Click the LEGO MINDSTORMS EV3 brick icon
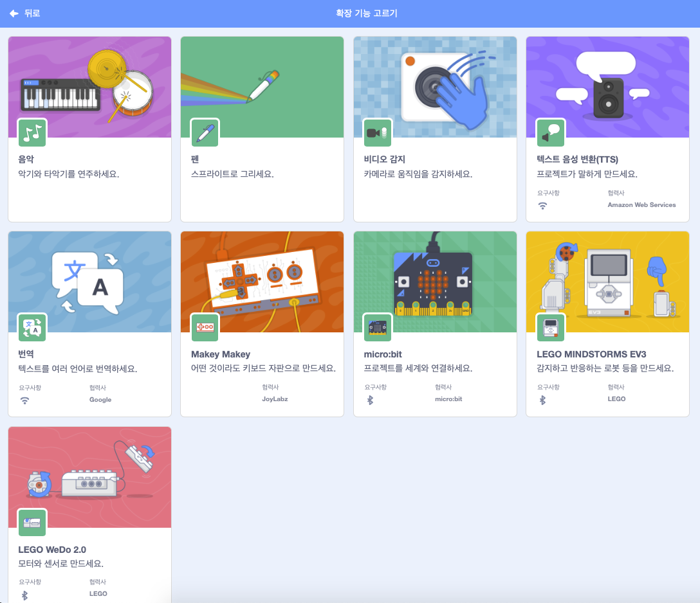The width and height of the screenshot is (700, 603). tap(551, 327)
